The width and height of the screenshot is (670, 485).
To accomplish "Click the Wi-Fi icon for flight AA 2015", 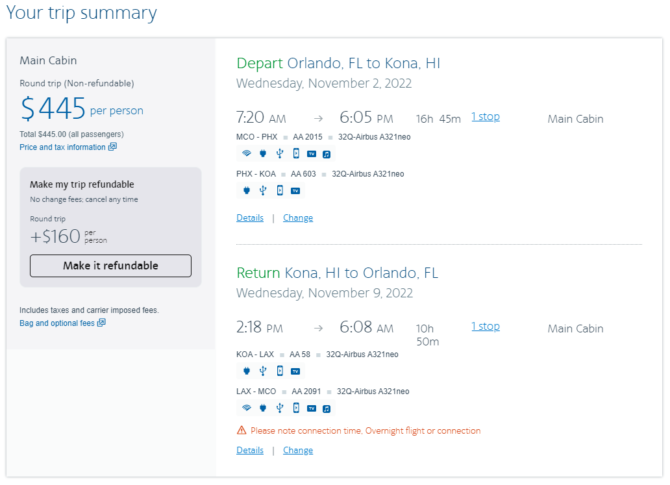I will [x=247, y=153].
